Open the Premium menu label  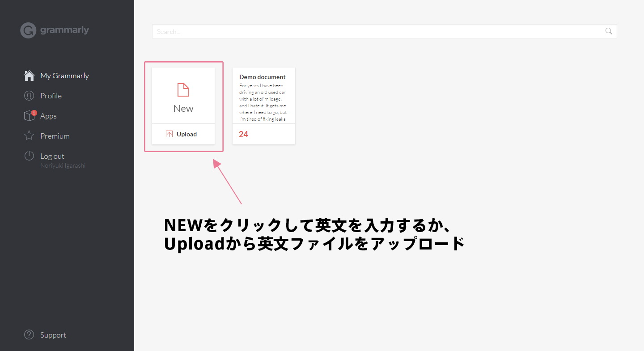point(55,136)
